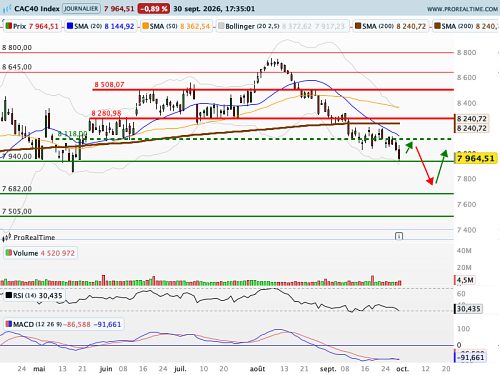
Task: Click the grey Bollinger color swatch
Action: tap(221, 26)
